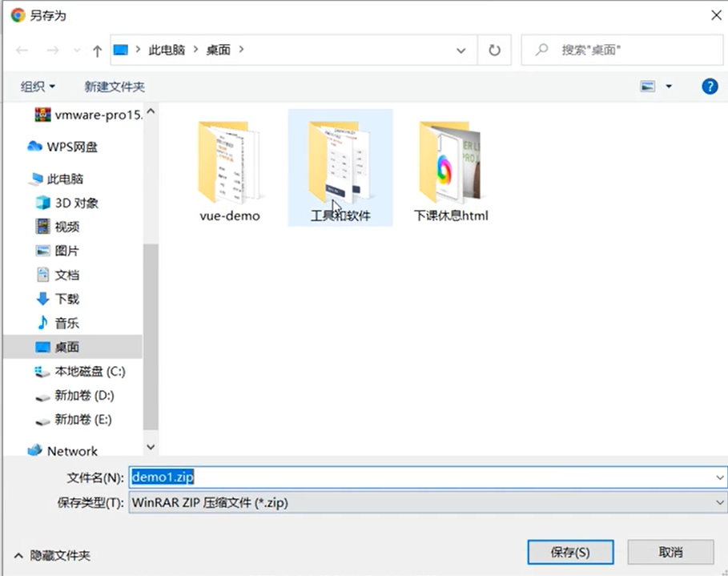Expand the address bar history dropdown
This screenshot has height=576, width=728.
(x=461, y=50)
